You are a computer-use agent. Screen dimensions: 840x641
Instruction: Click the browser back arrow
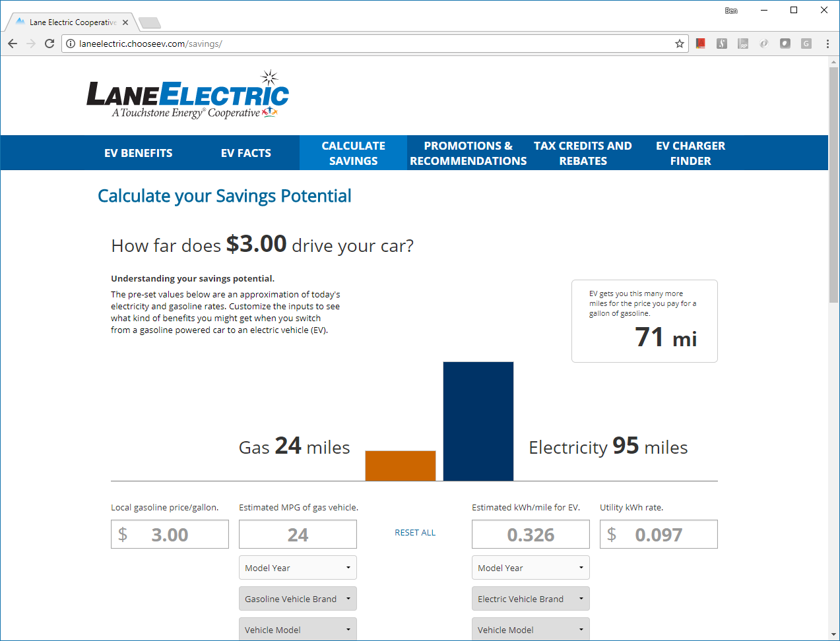point(13,44)
